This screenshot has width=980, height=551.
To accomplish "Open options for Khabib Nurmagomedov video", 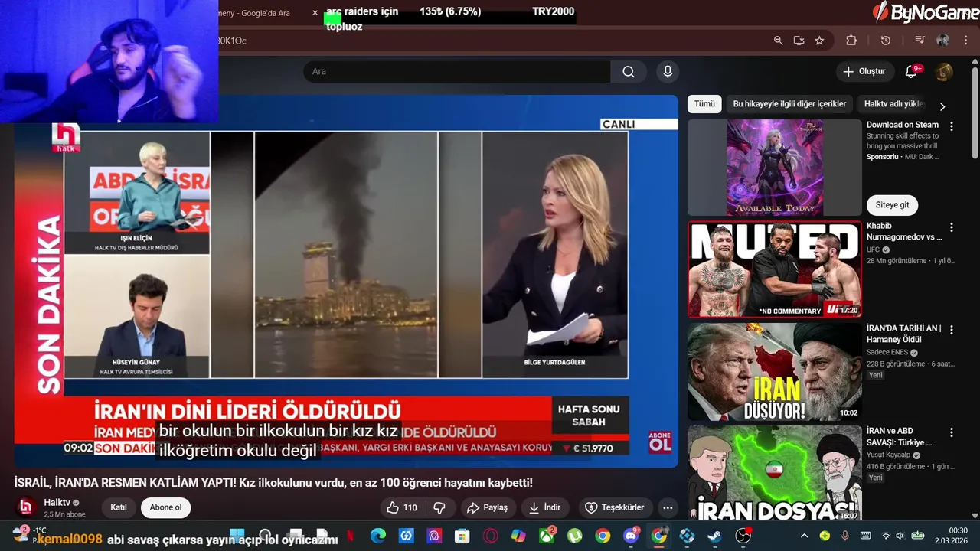I will [x=952, y=227].
